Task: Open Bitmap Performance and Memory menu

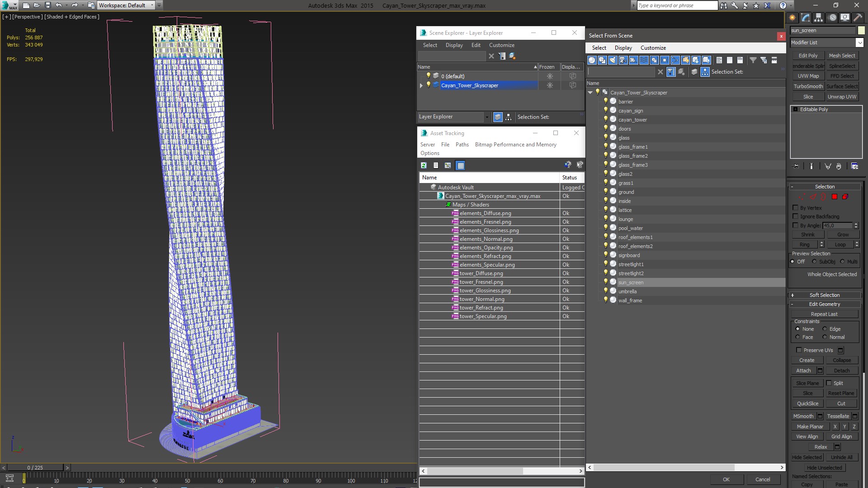Action: pyautogui.click(x=515, y=145)
